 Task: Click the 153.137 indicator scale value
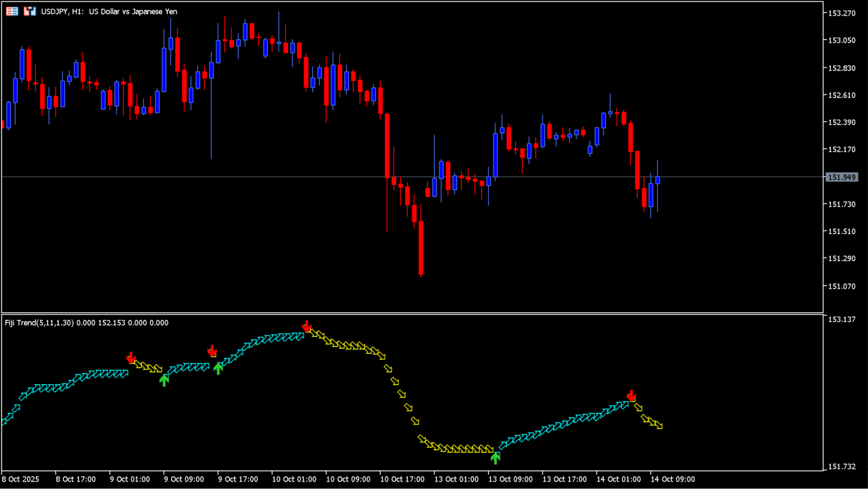tap(842, 319)
